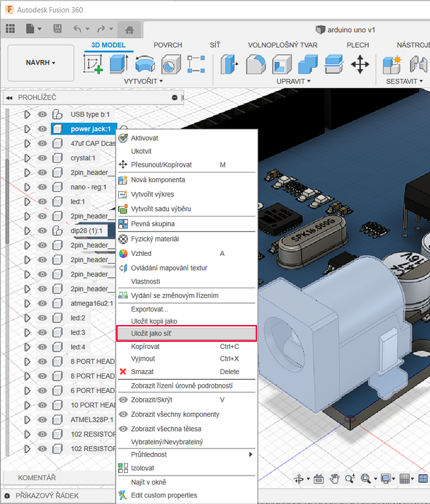The width and height of the screenshot is (430, 504).
Task: Hide the atmega16u2:1 component
Action: [42, 304]
